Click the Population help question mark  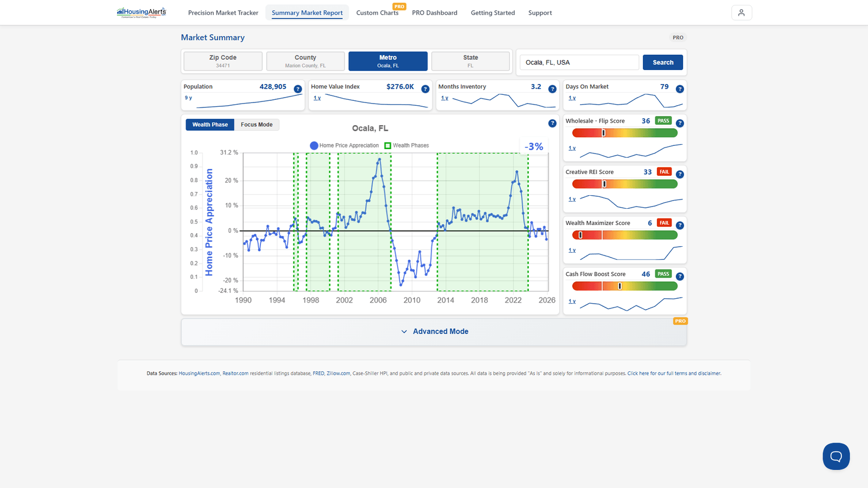click(298, 89)
